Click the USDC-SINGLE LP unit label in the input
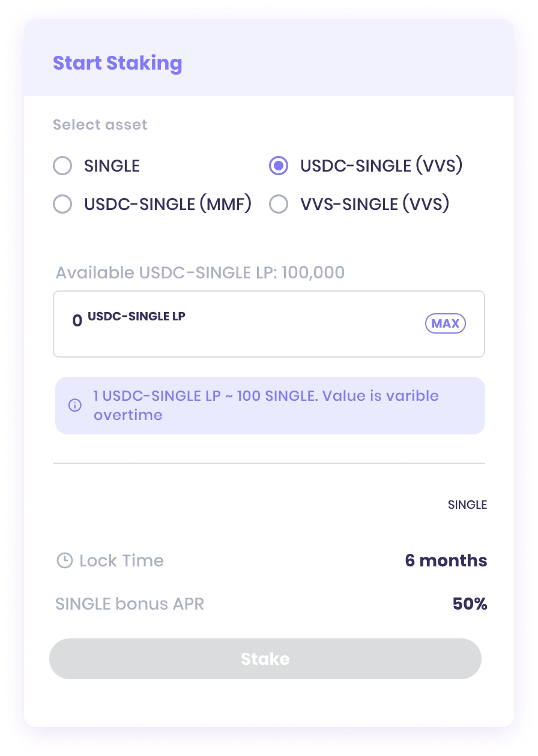The width and height of the screenshot is (538, 756). click(136, 317)
